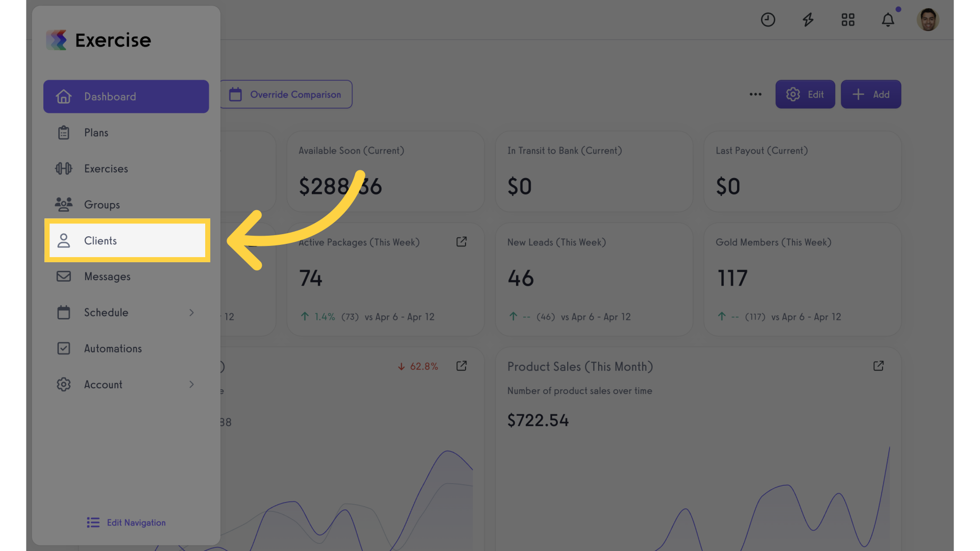Click the Available Soon (Current) card title
Screen dimensions: 980x551
click(351, 151)
